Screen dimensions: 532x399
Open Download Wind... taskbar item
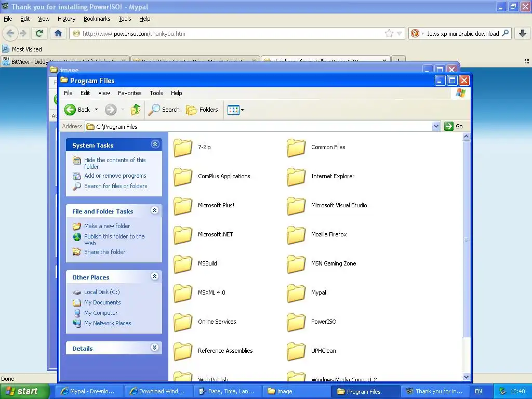point(158,391)
